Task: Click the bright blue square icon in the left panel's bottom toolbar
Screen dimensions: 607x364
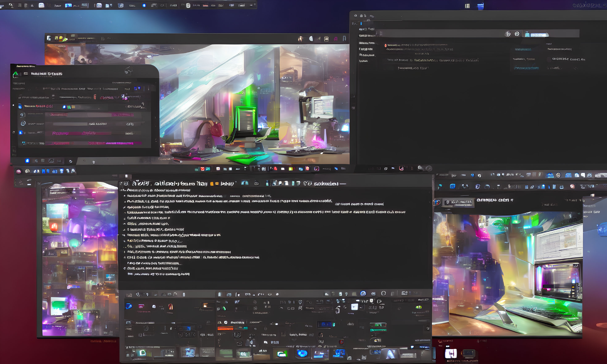Action: [27, 161]
